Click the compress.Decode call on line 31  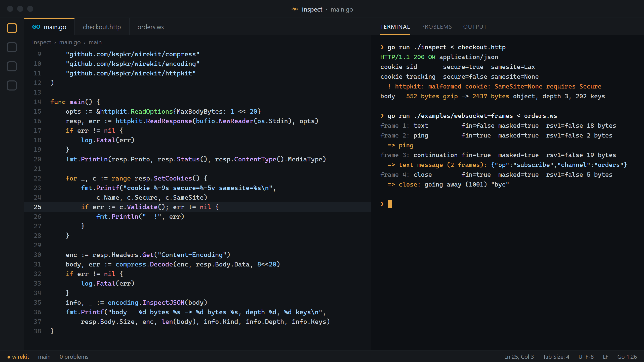[144, 264]
